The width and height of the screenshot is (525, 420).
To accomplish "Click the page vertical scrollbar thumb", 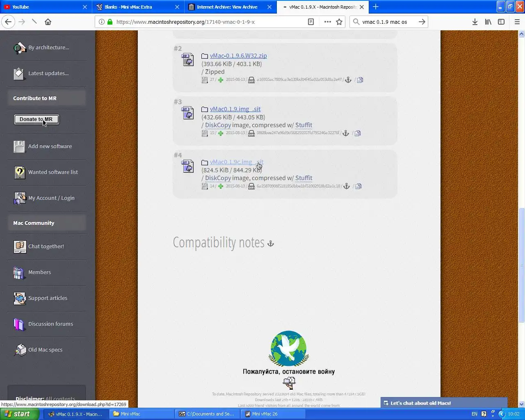I will point(521,265).
